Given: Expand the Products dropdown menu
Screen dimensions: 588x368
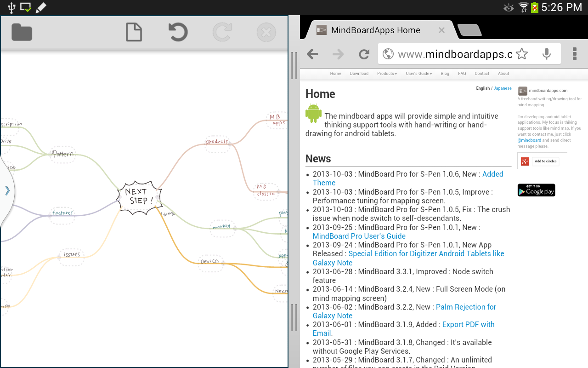Looking at the screenshot, I should click(387, 74).
